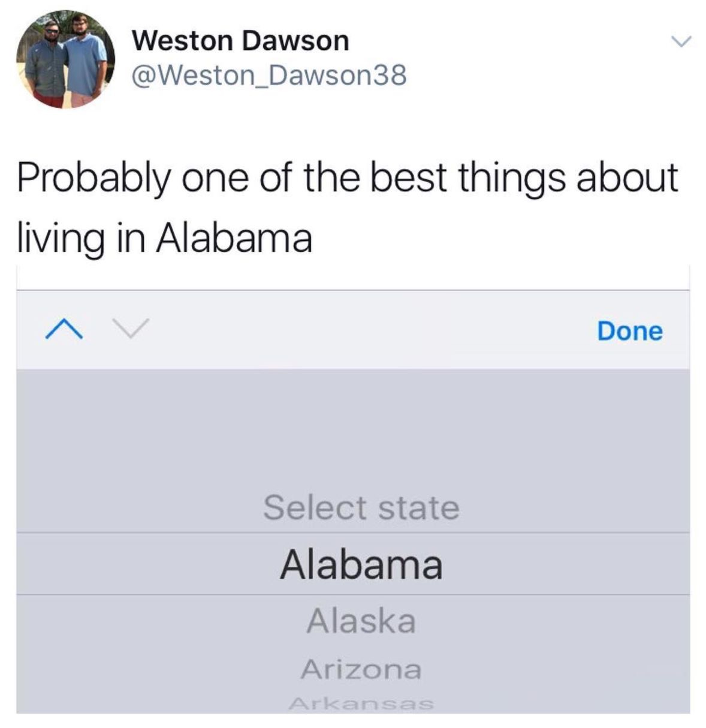Tap the gray next-field down arrow
This screenshot has width=706, height=728.
pyautogui.click(x=130, y=327)
